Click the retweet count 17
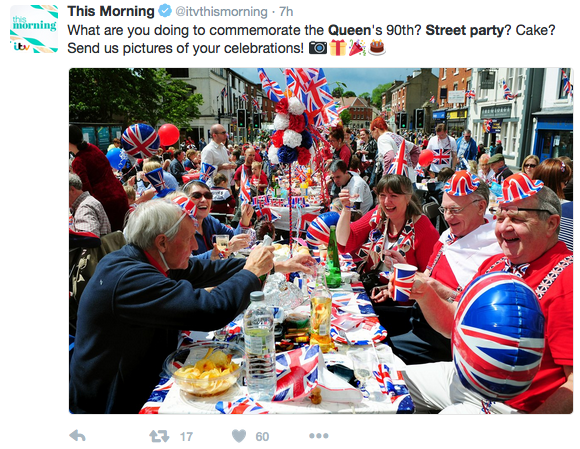Image resolution: width=580 pixels, height=449 pixels. [186, 437]
